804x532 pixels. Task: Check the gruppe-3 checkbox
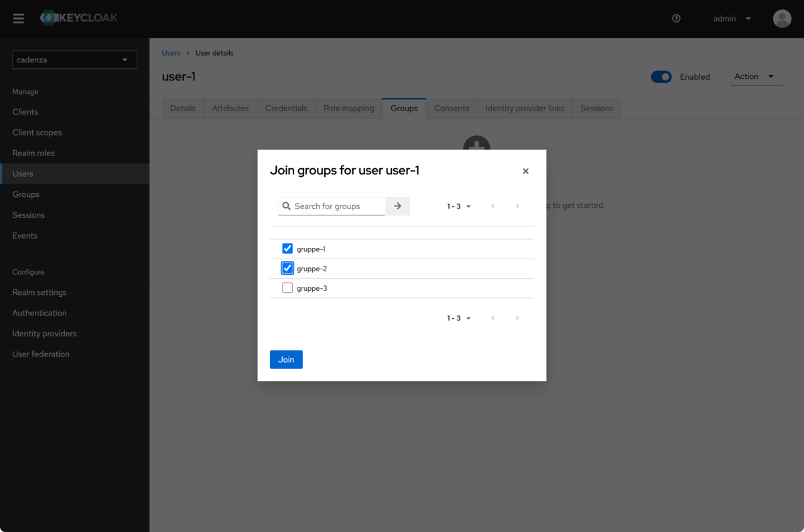pos(287,287)
